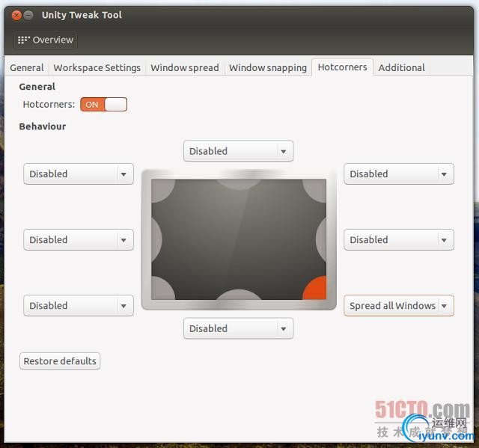Open the bottom edge Disabled dropdown
This screenshot has width=479, height=448.
point(238,328)
